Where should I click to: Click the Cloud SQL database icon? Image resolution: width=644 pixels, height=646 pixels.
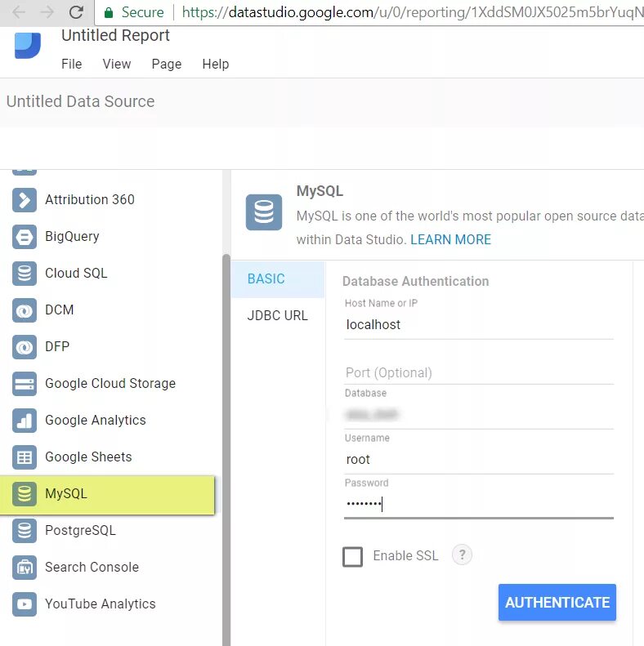point(25,273)
